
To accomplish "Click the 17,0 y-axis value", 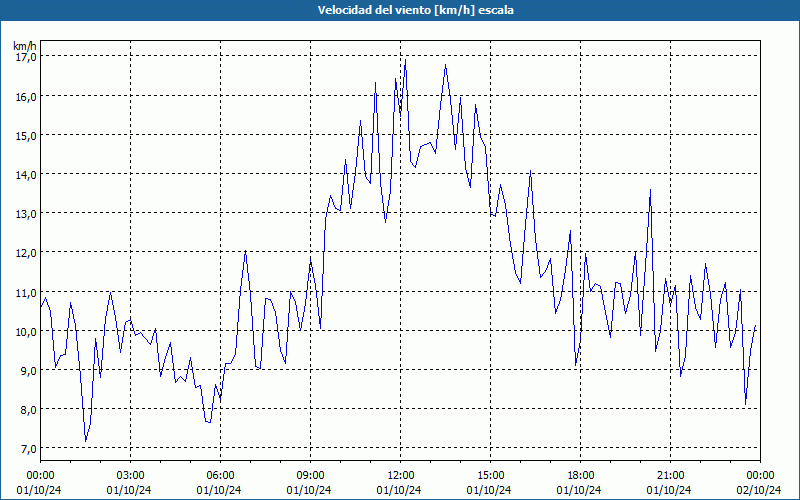I will tap(26, 57).
